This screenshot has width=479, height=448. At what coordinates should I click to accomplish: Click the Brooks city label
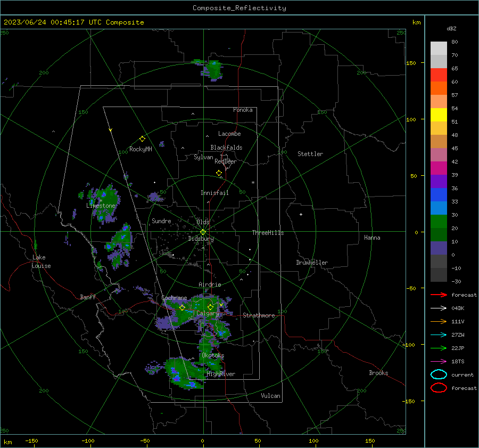point(378,373)
